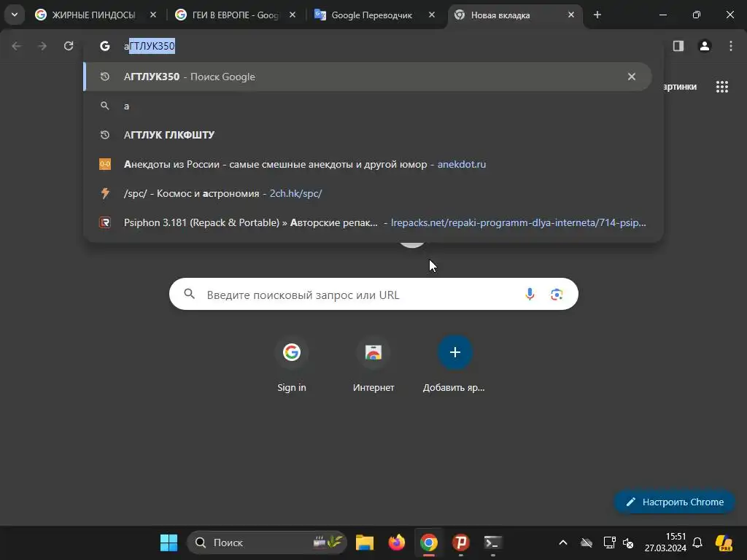Open File Explorer from the taskbar
Viewport: 747px width, 560px height.
365,542
